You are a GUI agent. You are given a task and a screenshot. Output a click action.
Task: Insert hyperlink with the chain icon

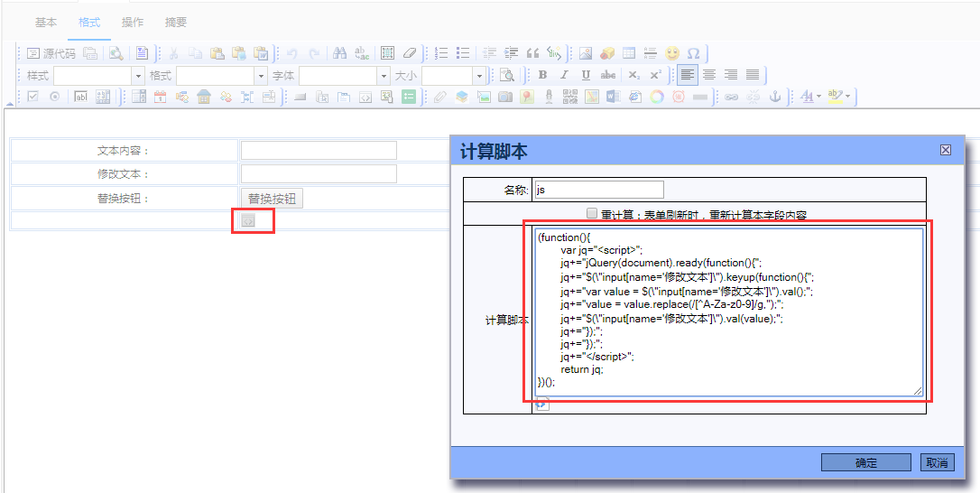[731, 97]
